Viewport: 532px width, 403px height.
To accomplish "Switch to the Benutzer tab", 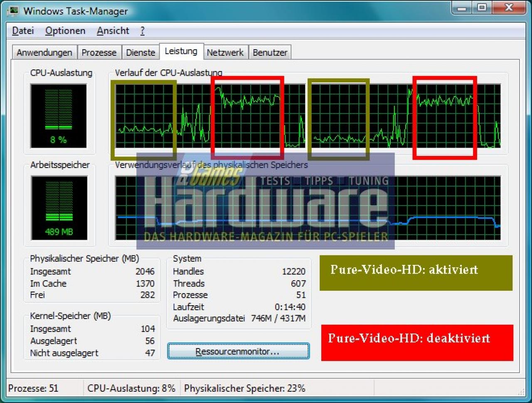I will point(270,53).
